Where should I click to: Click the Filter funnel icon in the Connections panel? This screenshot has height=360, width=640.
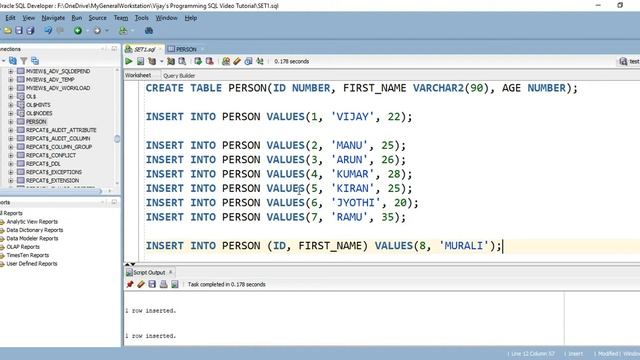click(x=24, y=61)
